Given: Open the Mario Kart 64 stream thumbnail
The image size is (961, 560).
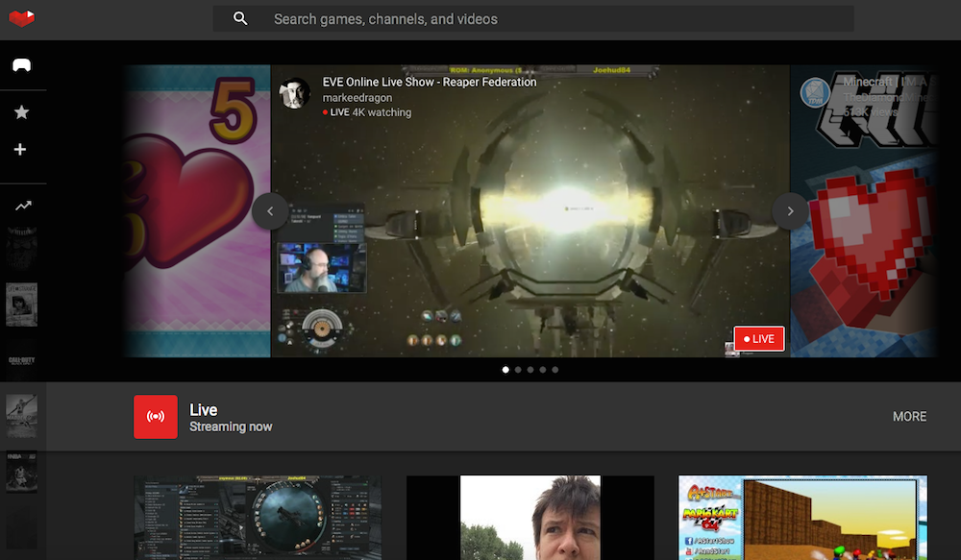Looking at the screenshot, I should (x=802, y=518).
